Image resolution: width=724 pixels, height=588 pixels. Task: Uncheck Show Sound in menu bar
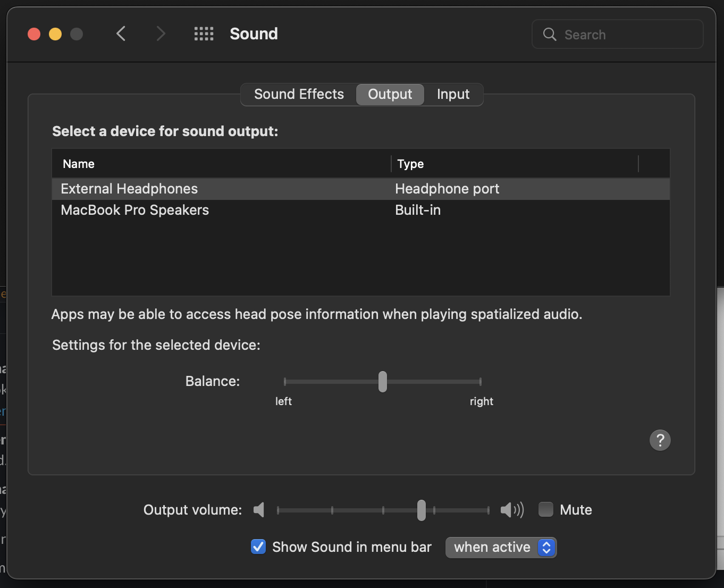[x=258, y=547]
